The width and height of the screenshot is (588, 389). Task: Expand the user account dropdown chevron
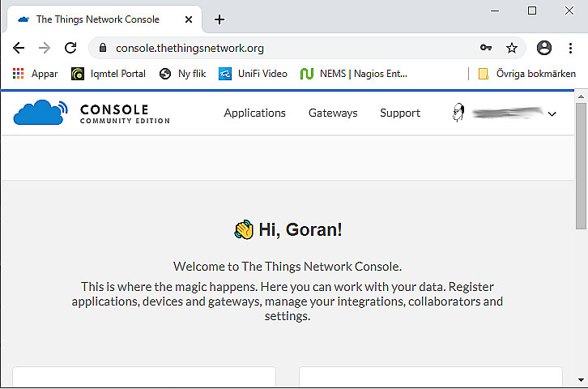tap(552, 114)
